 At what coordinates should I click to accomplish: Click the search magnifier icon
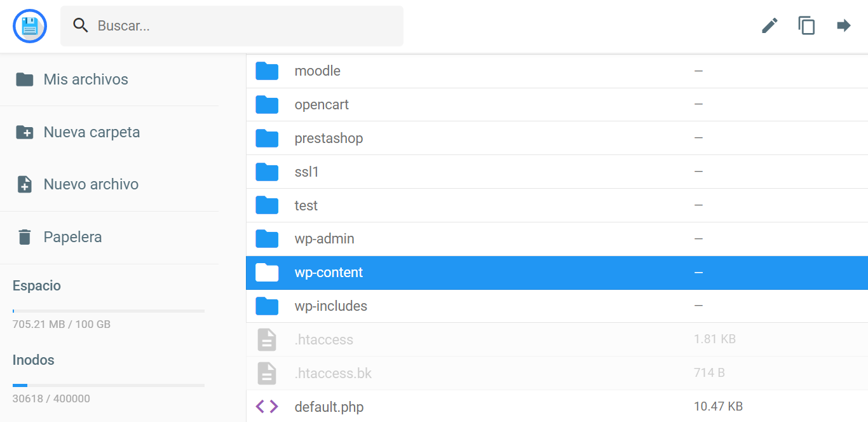80,25
